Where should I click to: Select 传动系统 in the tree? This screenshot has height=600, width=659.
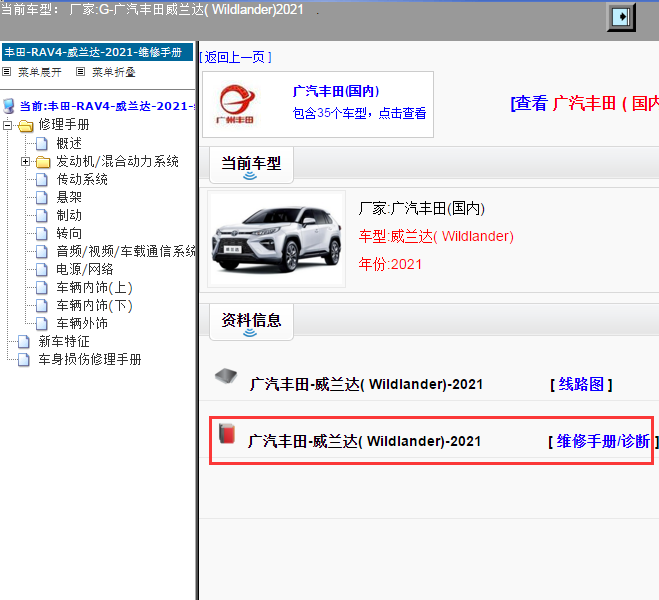tap(82, 180)
